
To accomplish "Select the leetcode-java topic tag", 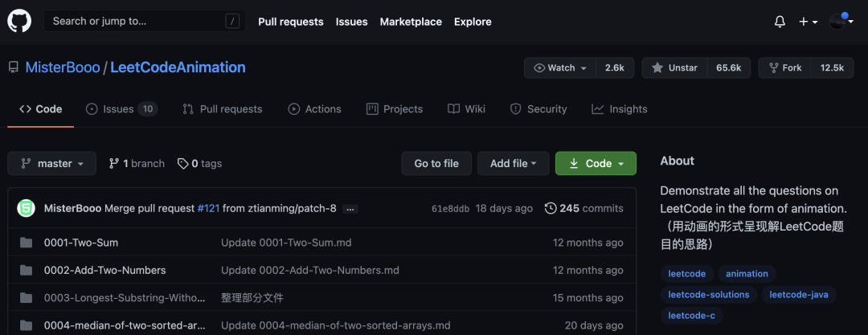I will click(x=799, y=295).
